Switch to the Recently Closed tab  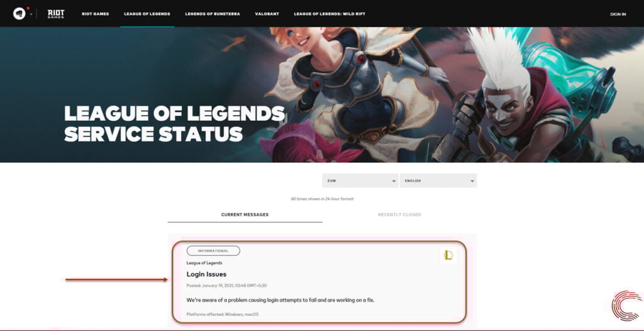[x=399, y=215]
